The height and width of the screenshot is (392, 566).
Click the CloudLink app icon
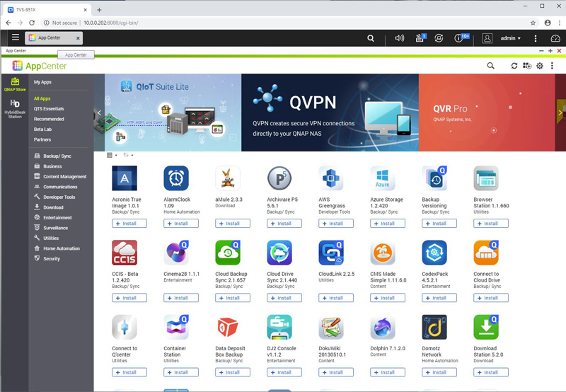pos(331,253)
